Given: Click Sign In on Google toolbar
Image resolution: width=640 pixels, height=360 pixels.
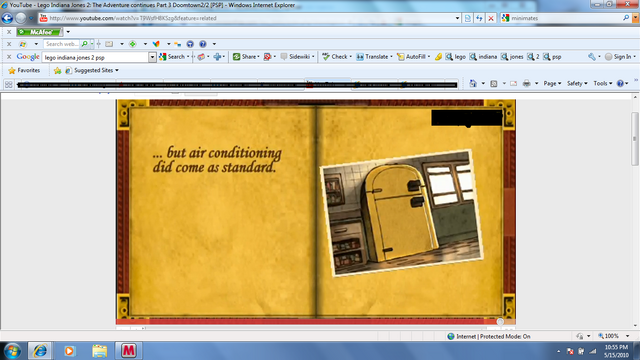Looking at the screenshot, I should 619,57.
